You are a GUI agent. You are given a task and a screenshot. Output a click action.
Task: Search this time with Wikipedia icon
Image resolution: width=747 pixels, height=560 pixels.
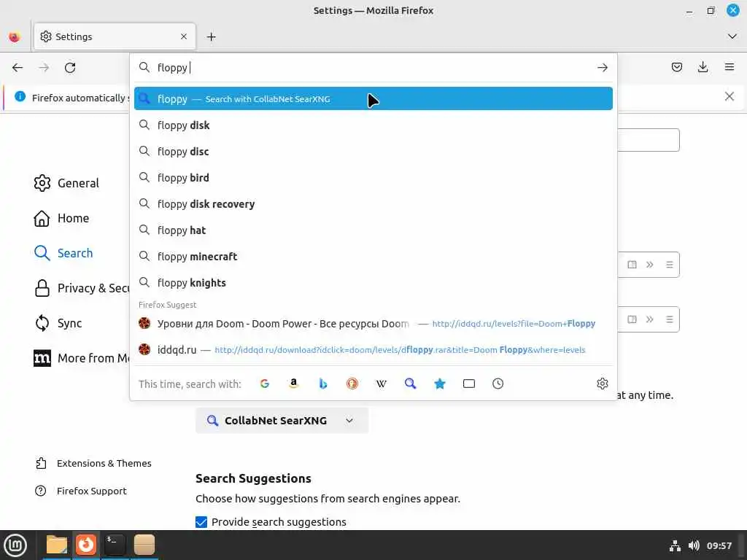[381, 384]
